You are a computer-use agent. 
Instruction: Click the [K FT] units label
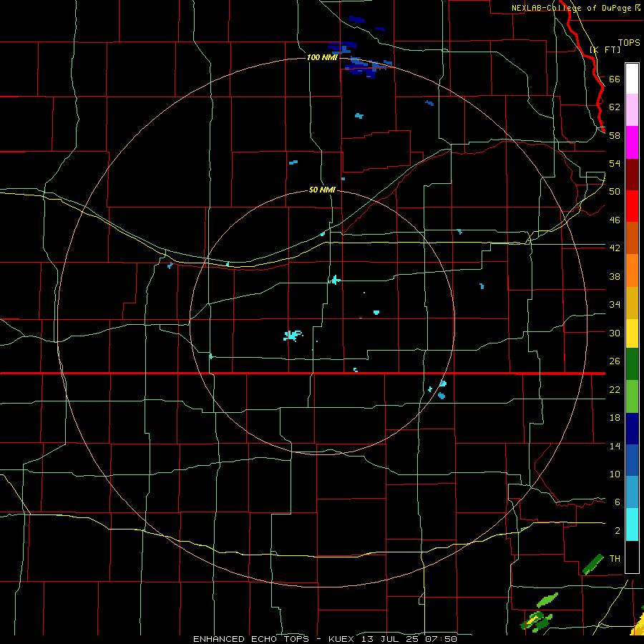click(x=605, y=49)
